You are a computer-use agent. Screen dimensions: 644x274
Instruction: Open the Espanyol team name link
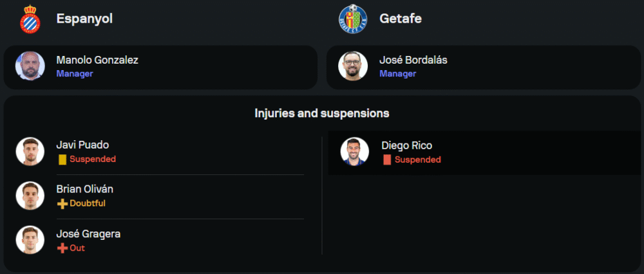point(84,19)
